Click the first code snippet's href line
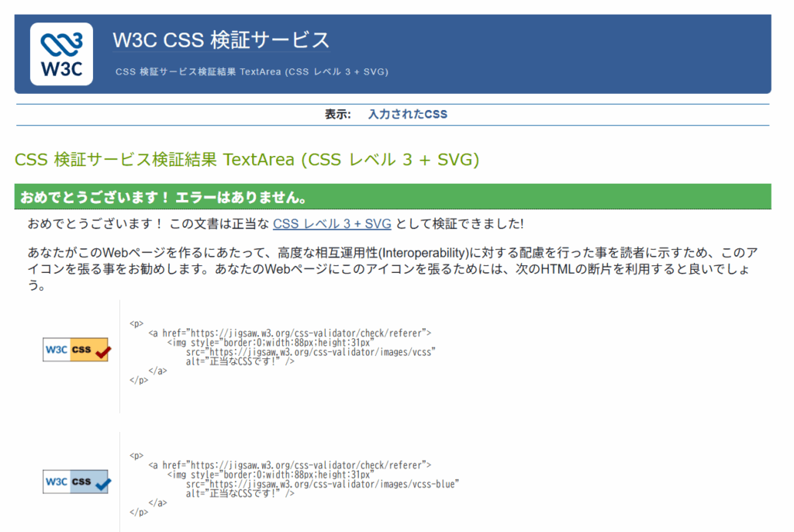The image size is (794, 532). [x=289, y=333]
